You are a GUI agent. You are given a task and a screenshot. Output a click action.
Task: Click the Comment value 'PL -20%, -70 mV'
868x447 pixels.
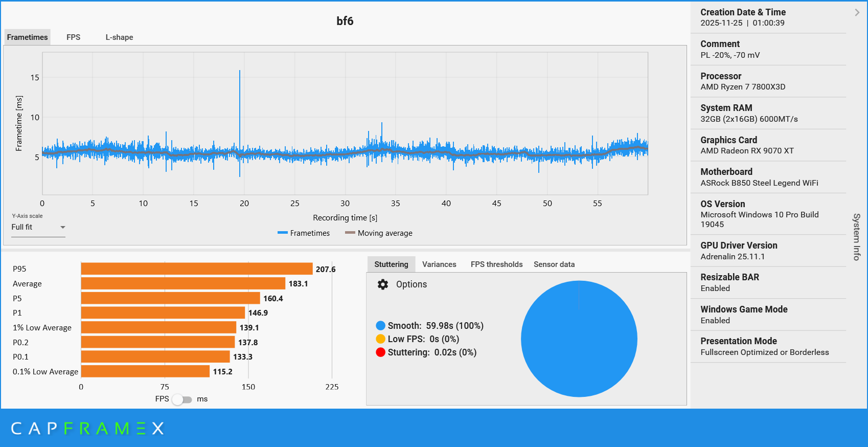(x=730, y=55)
